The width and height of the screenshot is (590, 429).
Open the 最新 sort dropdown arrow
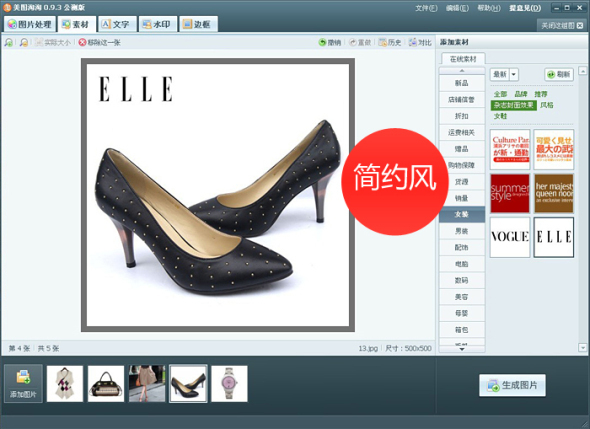pyautogui.click(x=514, y=74)
